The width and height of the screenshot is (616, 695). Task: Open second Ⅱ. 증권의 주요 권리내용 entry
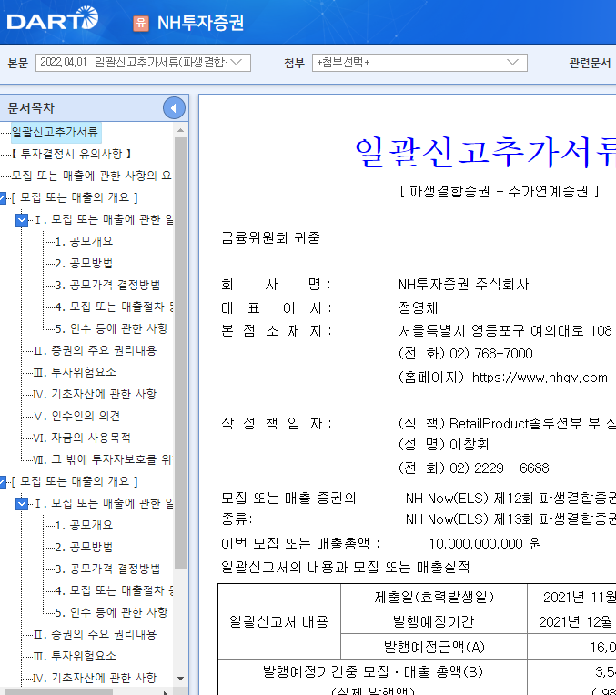pos(96,634)
